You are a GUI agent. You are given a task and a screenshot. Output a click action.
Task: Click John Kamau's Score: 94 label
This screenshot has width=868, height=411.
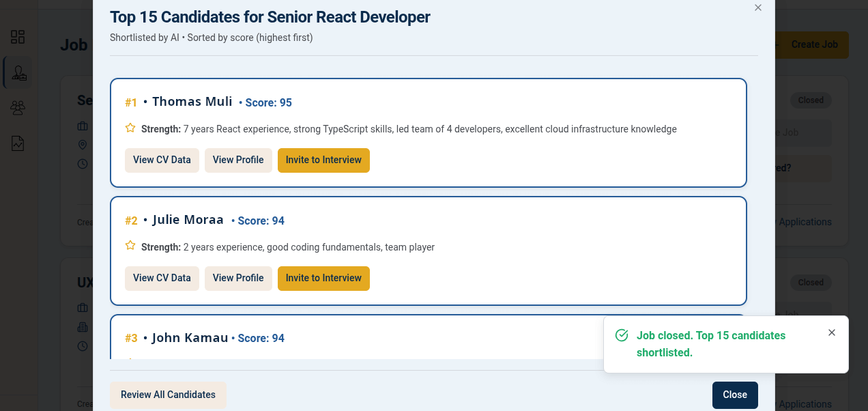pyautogui.click(x=261, y=339)
